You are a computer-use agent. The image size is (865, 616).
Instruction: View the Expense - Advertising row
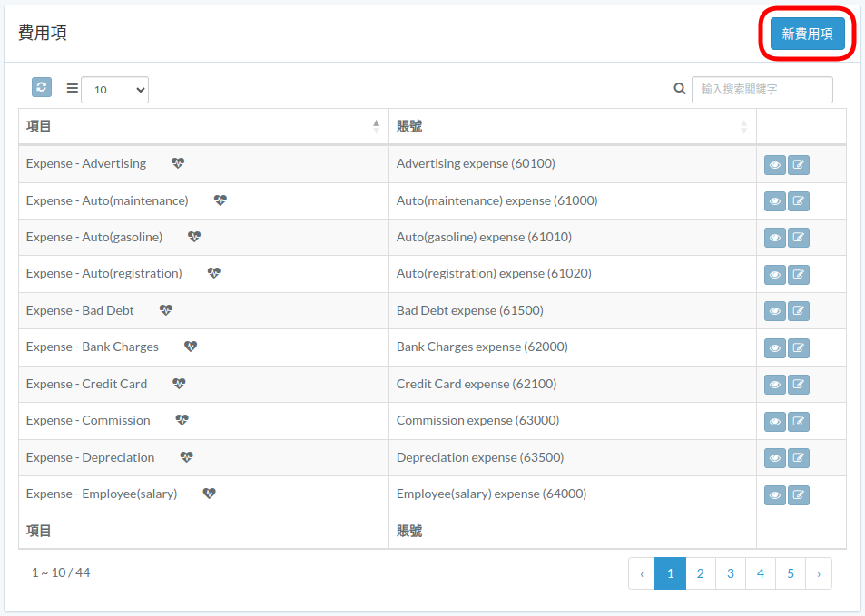tap(774, 165)
